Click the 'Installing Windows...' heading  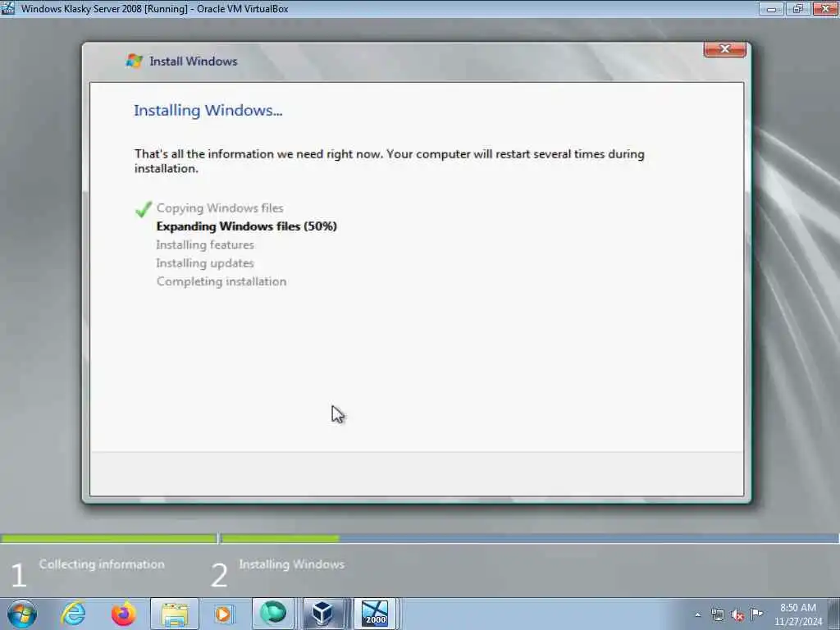coord(208,111)
